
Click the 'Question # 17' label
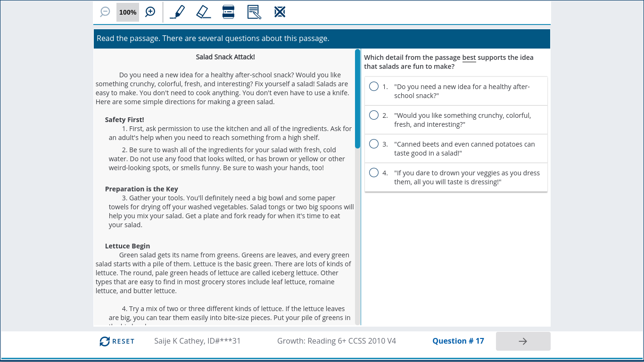coord(458,341)
